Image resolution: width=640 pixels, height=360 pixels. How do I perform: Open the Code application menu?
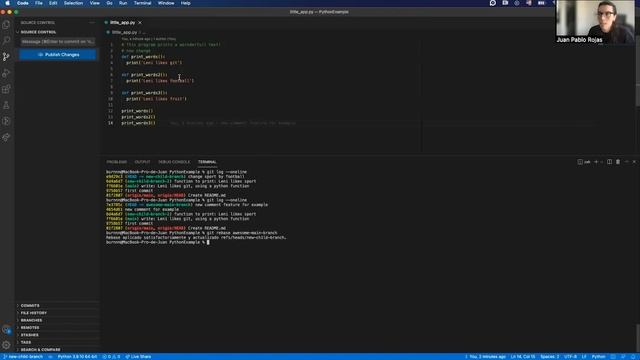[23, 3]
